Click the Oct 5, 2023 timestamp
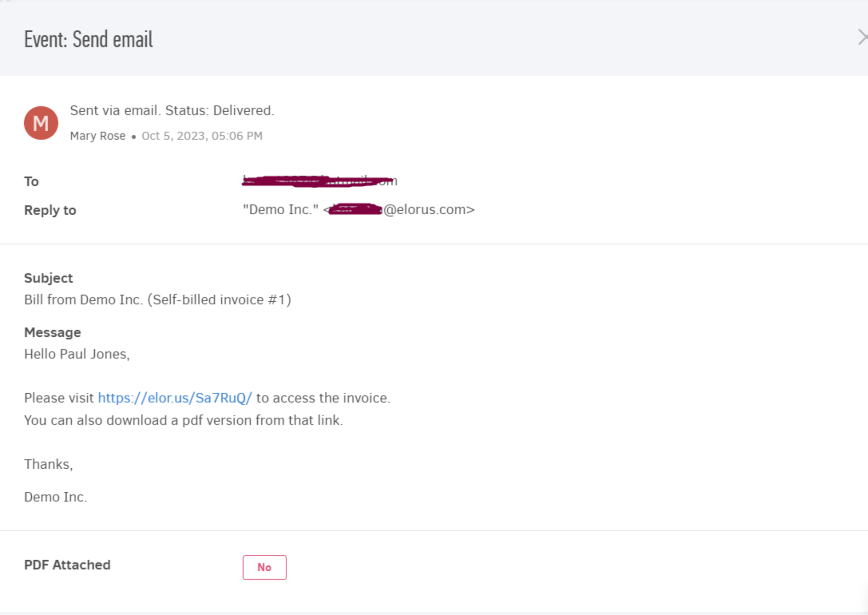 pyautogui.click(x=202, y=136)
